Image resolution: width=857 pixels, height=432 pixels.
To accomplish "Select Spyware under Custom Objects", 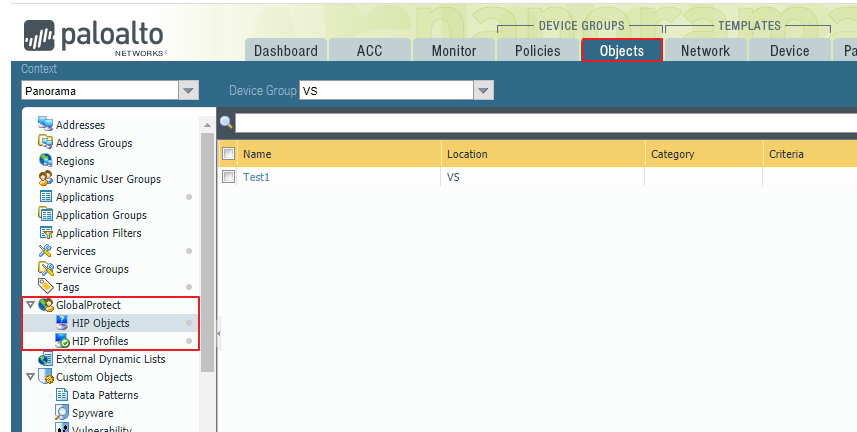I will pyautogui.click(x=92, y=413).
